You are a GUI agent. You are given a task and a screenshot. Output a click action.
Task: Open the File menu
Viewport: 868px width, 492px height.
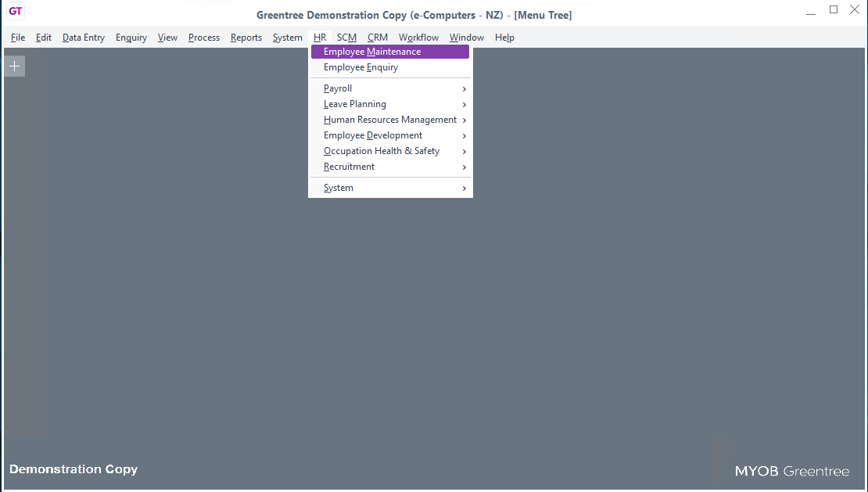click(18, 38)
